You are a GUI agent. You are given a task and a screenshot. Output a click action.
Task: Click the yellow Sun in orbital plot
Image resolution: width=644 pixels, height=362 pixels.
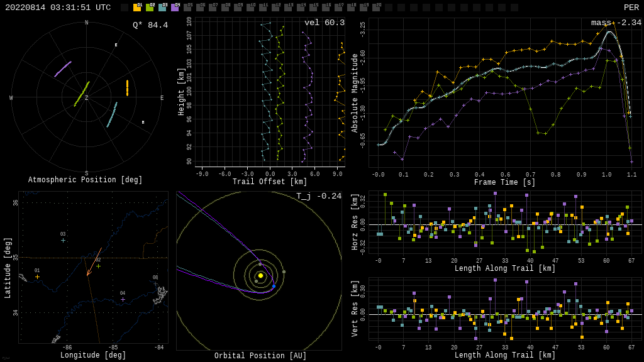tap(260, 275)
